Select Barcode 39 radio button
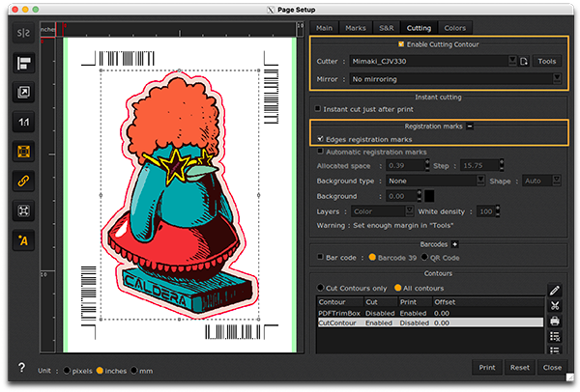 (x=372, y=257)
